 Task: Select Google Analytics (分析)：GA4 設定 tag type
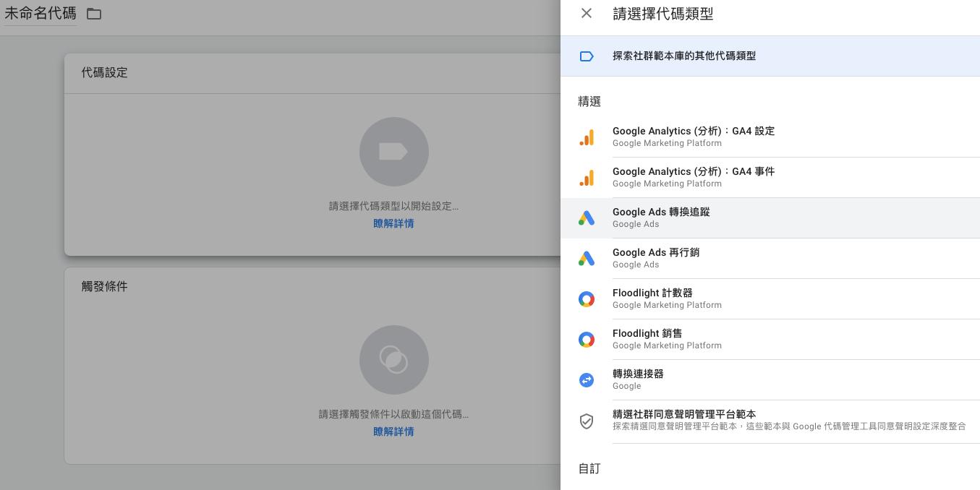pos(770,137)
